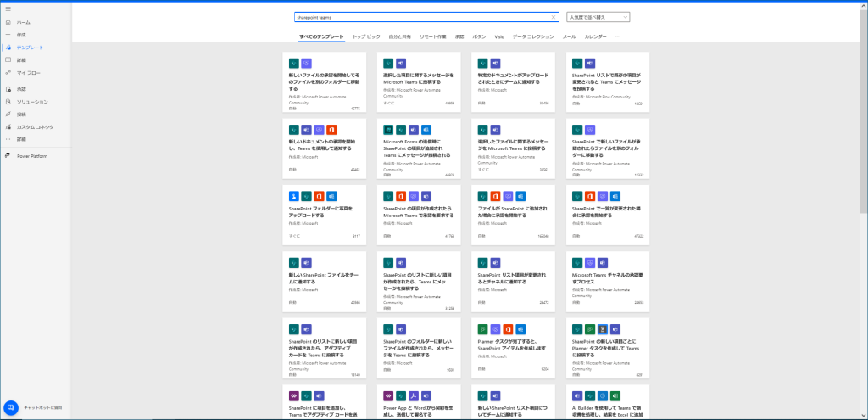Click the Teams icon on '新しいドキュメントの承認を開始し' card

click(x=306, y=130)
